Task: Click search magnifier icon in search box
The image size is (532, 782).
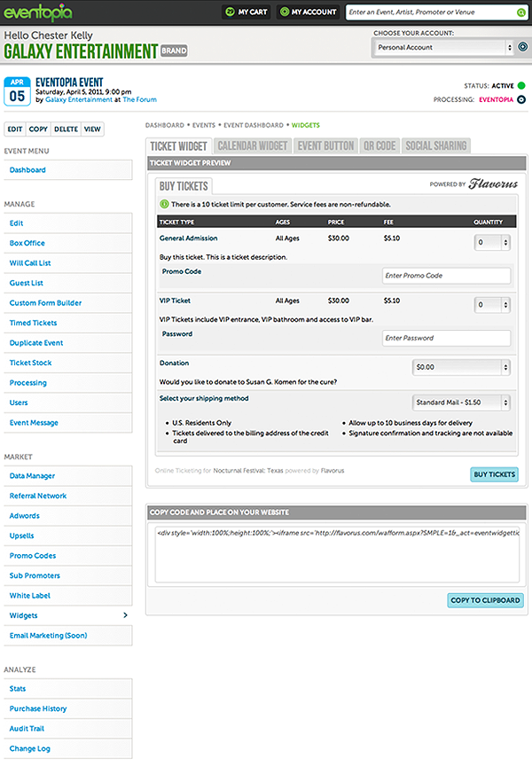Action: [x=520, y=12]
